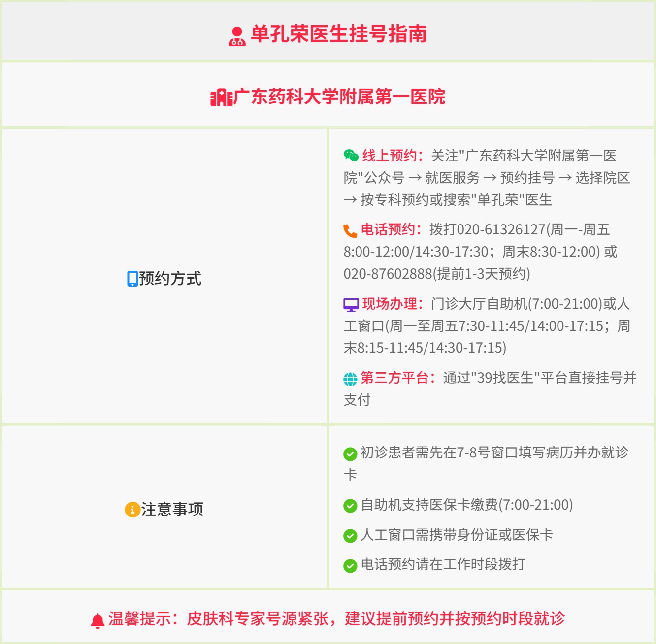The height and width of the screenshot is (644, 656).
Task: Click the orange telephone icon for 电话预约
Action: (350, 230)
